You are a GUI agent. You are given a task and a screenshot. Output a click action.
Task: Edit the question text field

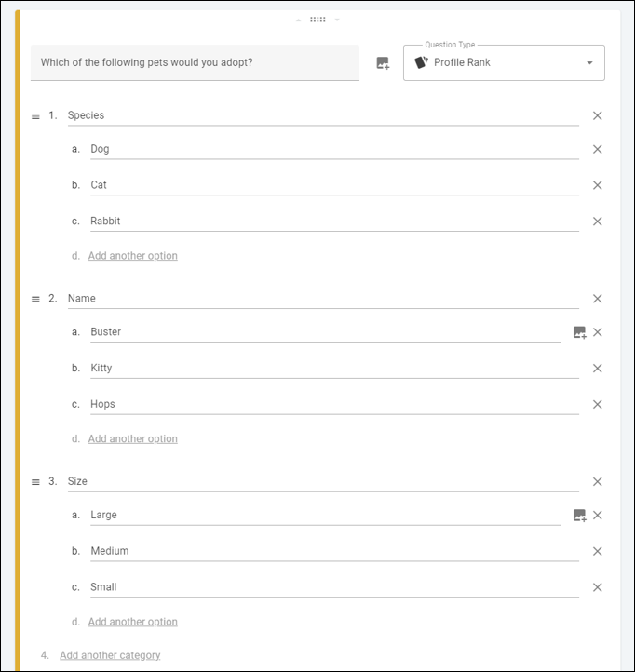click(195, 62)
